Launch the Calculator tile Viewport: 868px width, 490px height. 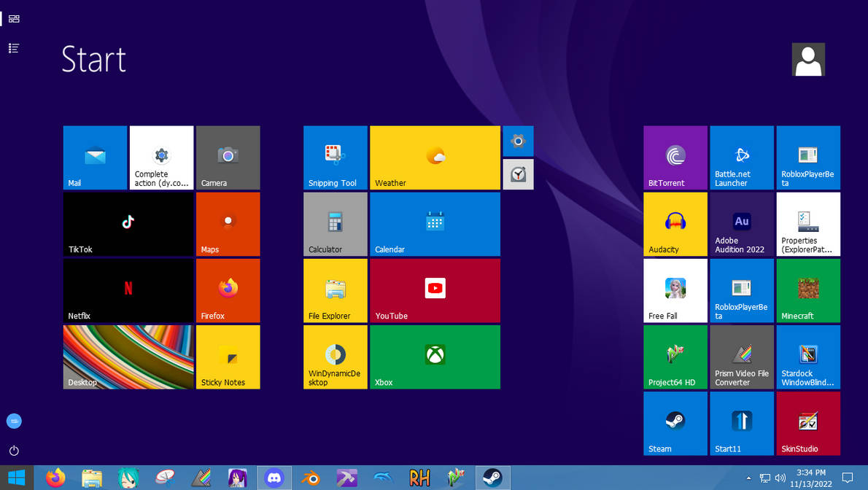tap(336, 225)
